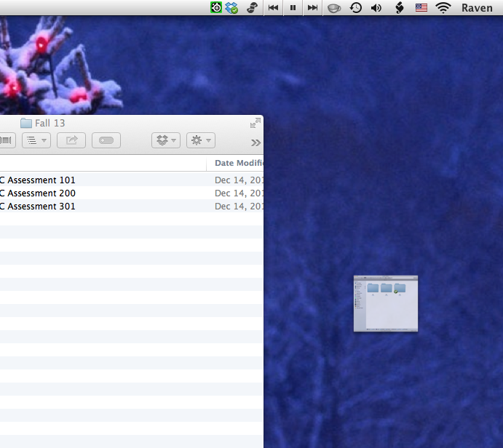Open the volume control in menu bar
Image resolution: width=503 pixels, height=448 pixels.
[376, 8]
